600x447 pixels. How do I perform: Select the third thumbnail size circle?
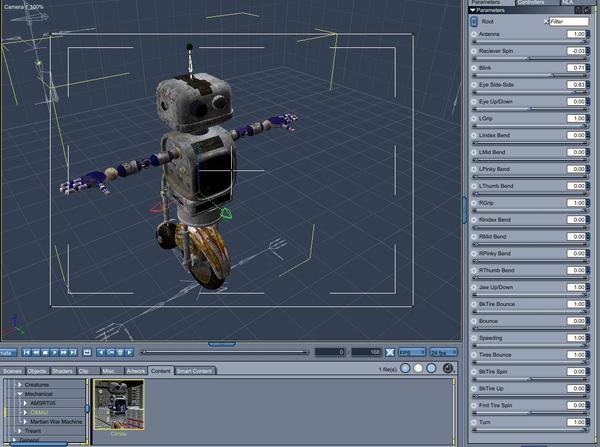click(431, 368)
